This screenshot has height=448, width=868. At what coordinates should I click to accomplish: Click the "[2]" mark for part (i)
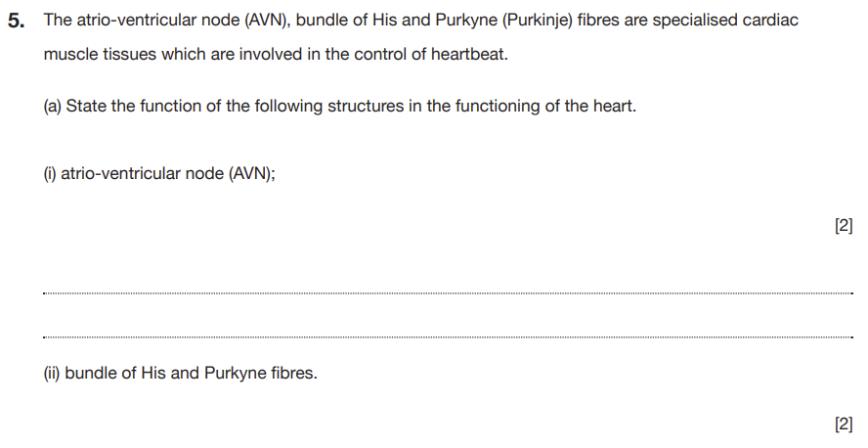click(x=844, y=226)
